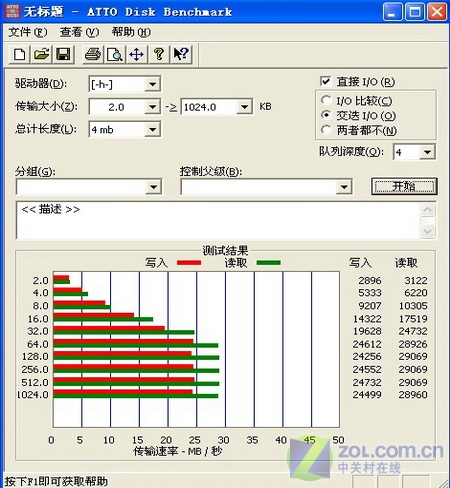450x488 pixels.
Task: Click the description scrollbar down arrow
Action: tap(428, 231)
